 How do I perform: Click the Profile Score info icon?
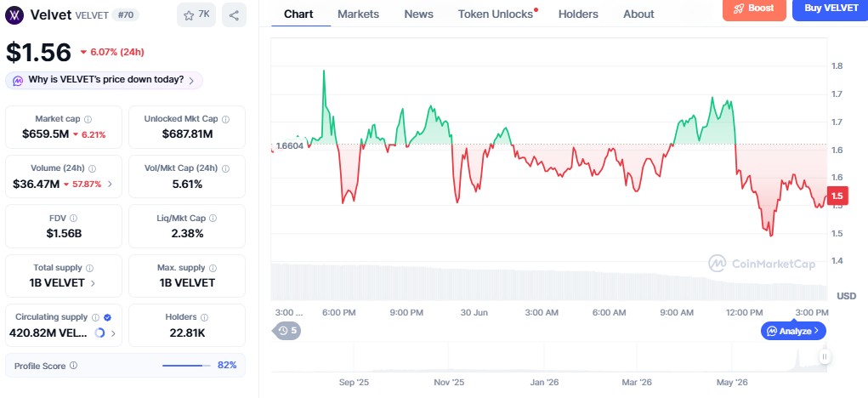[x=74, y=366]
